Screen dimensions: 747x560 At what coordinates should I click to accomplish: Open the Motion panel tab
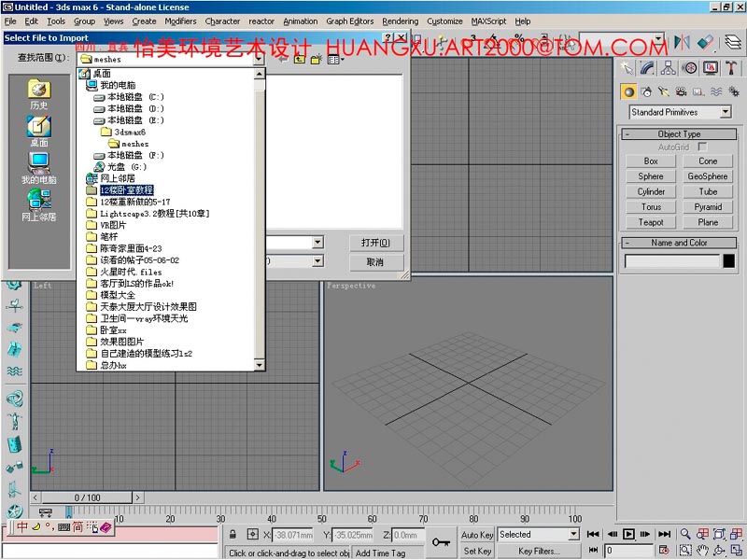(x=689, y=68)
